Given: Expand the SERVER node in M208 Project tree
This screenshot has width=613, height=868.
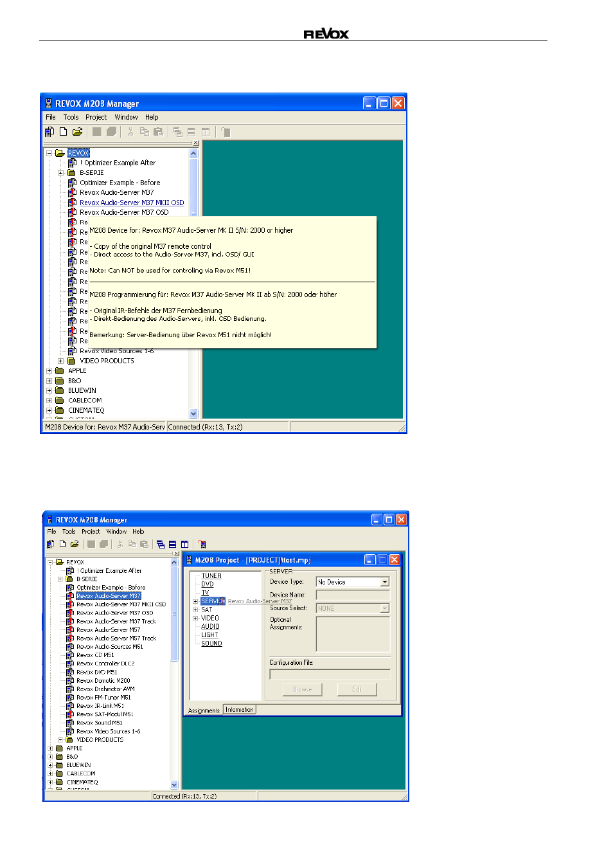Looking at the screenshot, I should coord(195,601).
